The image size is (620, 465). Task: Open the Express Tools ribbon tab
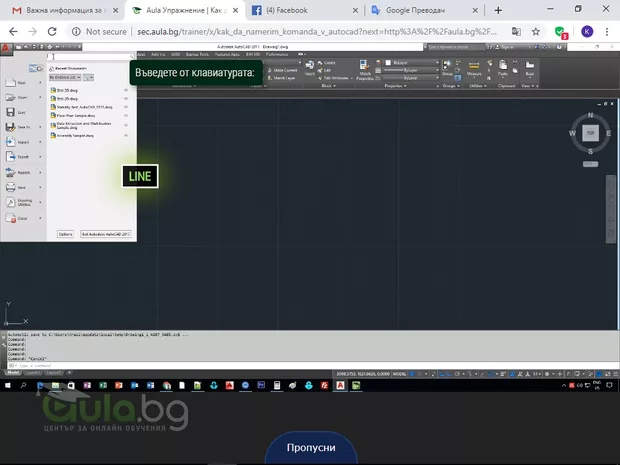tap(197, 54)
